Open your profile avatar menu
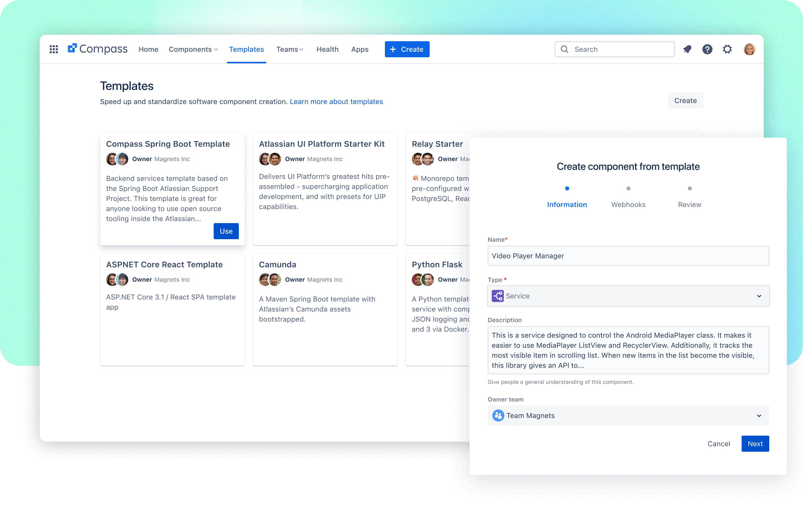 (x=749, y=49)
